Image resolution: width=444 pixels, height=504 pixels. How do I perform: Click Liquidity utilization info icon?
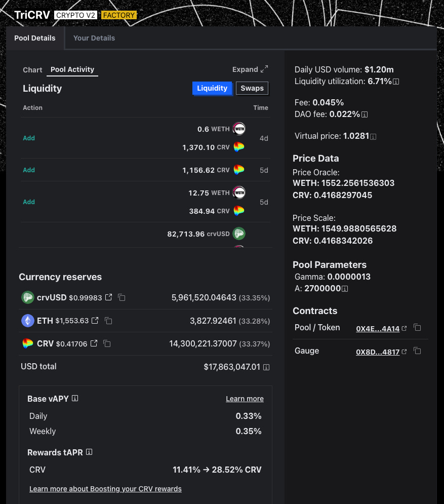click(396, 82)
